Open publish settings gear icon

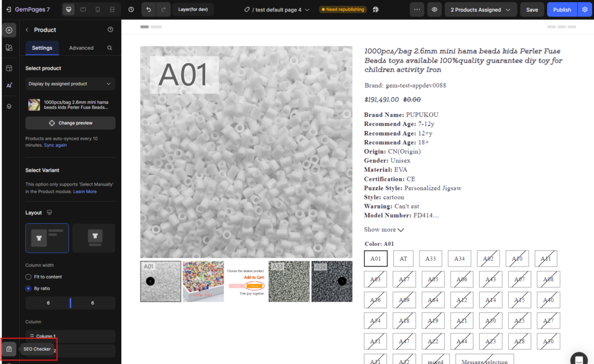coord(585,9)
